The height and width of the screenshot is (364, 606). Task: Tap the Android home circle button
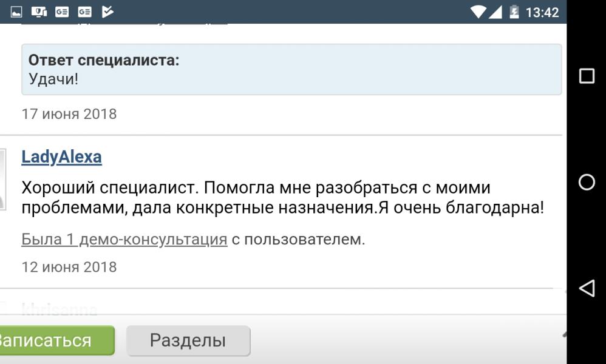click(x=587, y=182)
